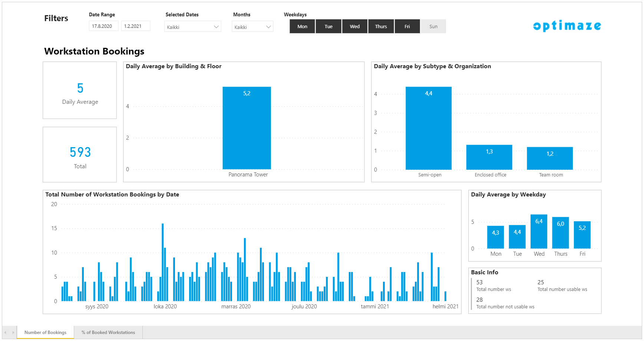The image size is (644, 341).
Task: Click the previous tab scroll arrow
Action: coord(6,332)
